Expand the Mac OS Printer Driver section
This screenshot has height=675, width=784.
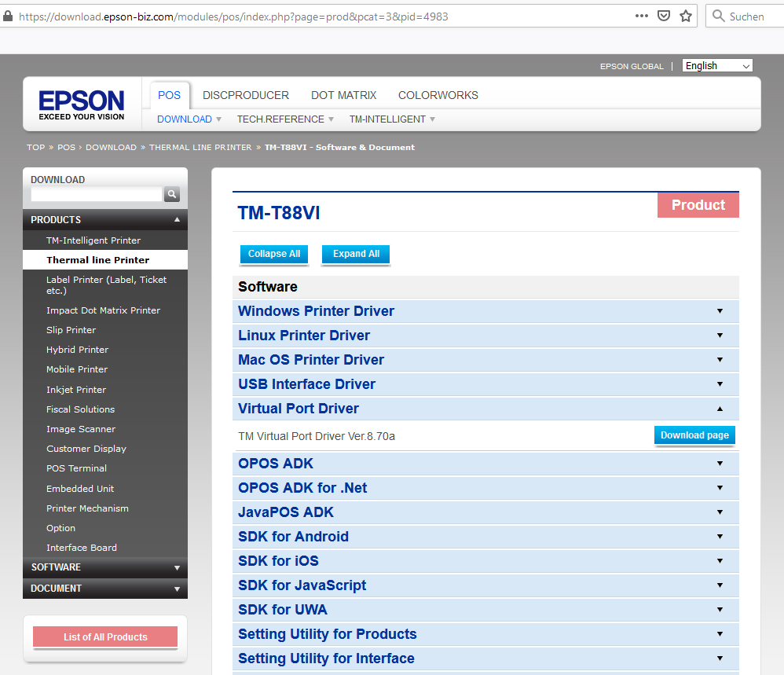click(485, 360)
